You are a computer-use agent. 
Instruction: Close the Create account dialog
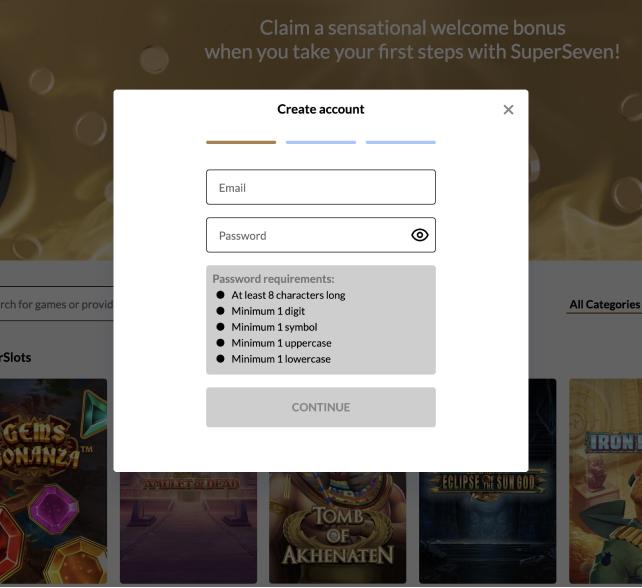(508, 110)
